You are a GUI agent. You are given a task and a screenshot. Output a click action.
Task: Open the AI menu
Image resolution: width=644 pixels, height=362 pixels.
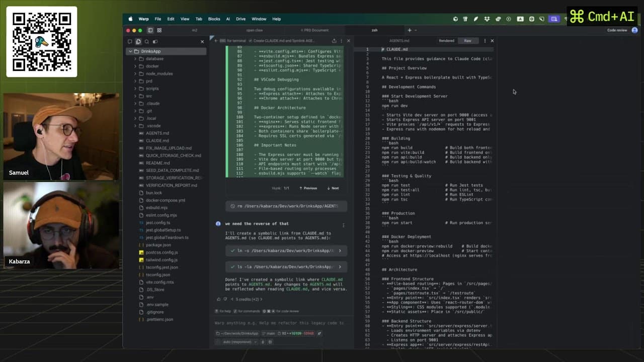(228, 19)
